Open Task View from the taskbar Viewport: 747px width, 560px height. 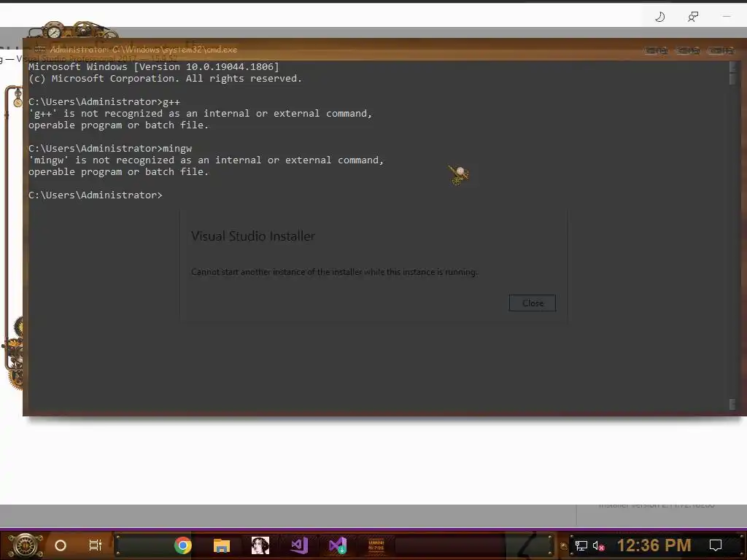point(96,545)
